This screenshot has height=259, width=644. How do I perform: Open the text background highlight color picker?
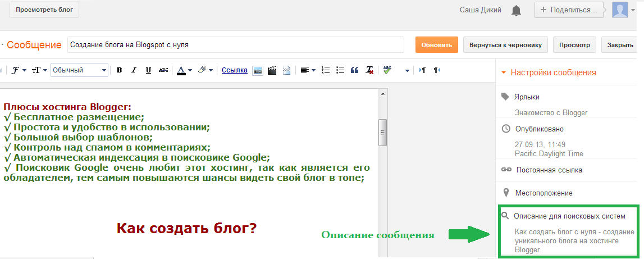(205, 70)
